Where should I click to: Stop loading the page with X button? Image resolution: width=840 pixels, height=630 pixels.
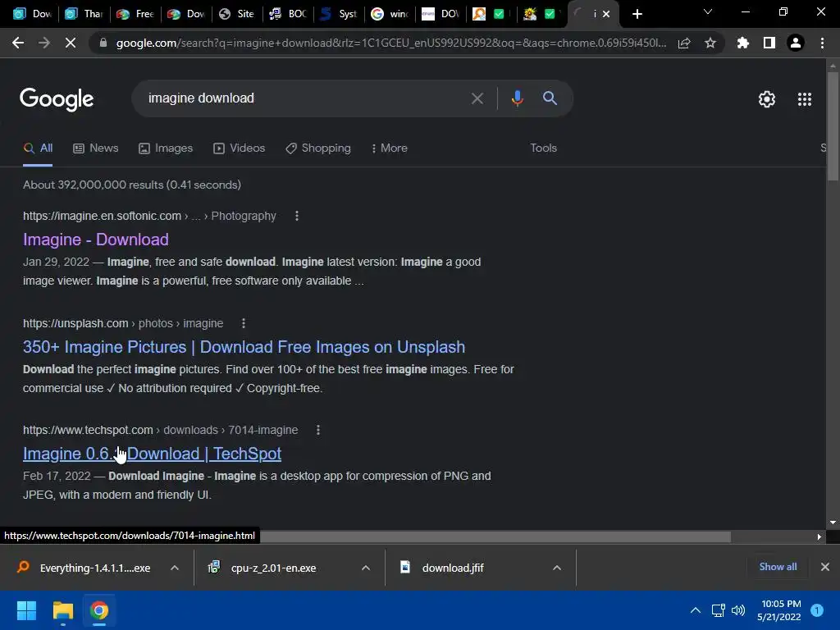coord(71,43)
